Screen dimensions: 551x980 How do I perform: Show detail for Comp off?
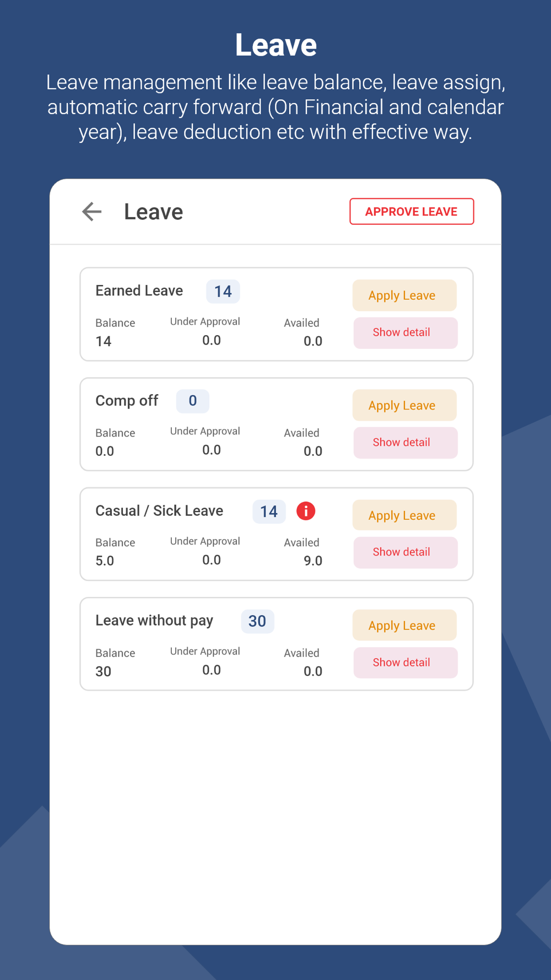pyautogui.click(x=405, y=442)
